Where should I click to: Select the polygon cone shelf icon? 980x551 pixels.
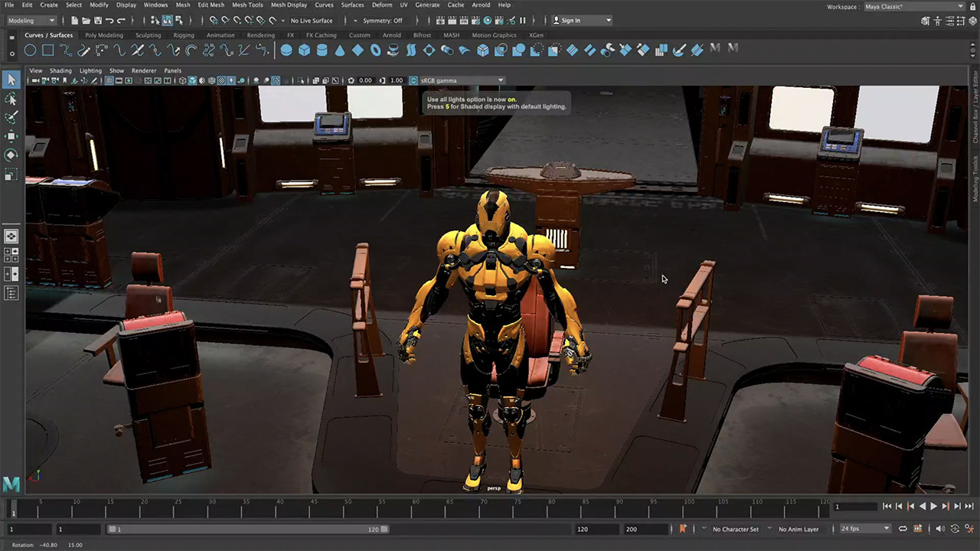pyautogui.click(x=340, y=51)
